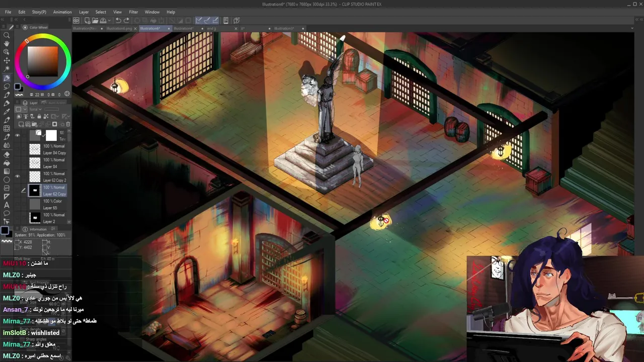Toggle third snap to grid button
644x362 pixels.
[x=215, y=21]
